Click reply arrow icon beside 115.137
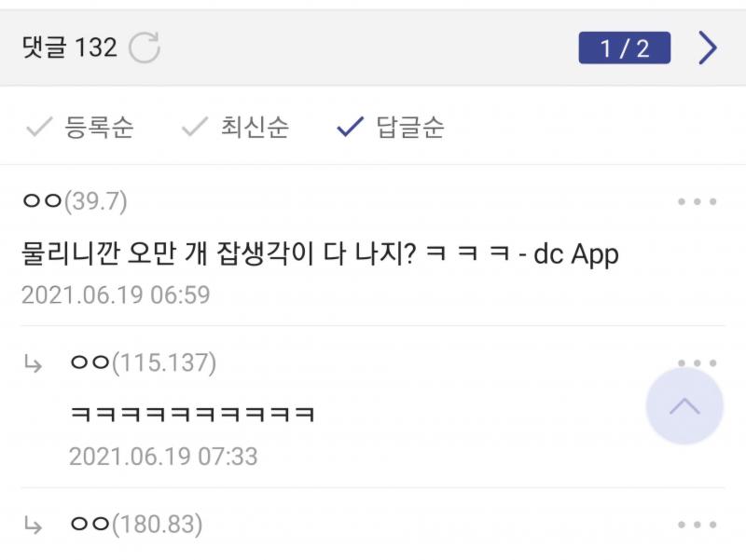Image resolution: width=746 pixels, height=560 pixels. pos(33,364)
